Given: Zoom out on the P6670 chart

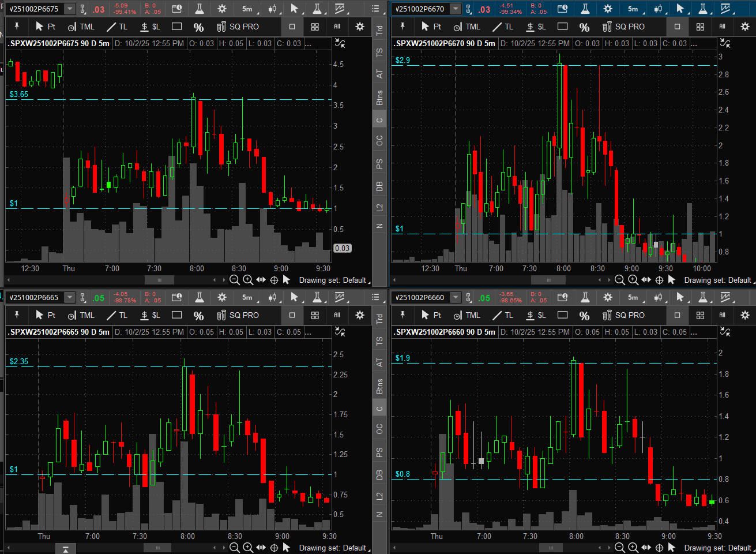Looking at the screenshot, I should 620,280.
